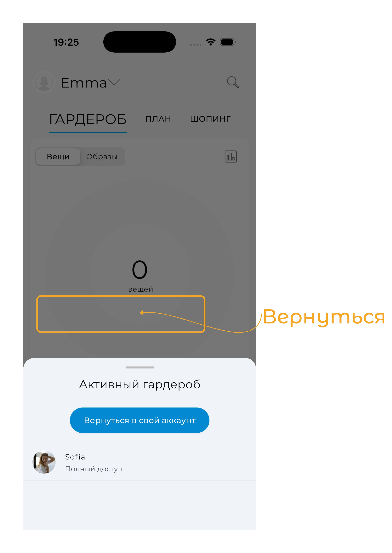
Task: Tap the 19:25 status bar clock
Action: (x=66, y=42)
